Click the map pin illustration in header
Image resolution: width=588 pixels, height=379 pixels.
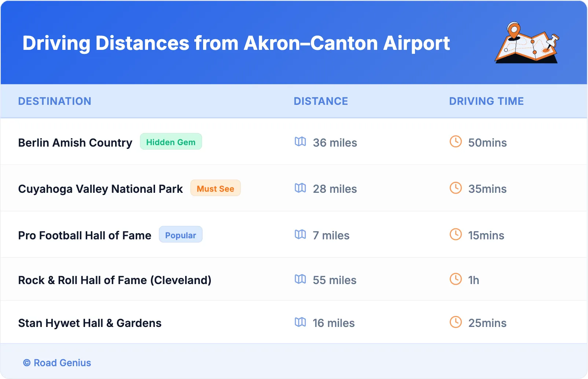coord(527,43)
